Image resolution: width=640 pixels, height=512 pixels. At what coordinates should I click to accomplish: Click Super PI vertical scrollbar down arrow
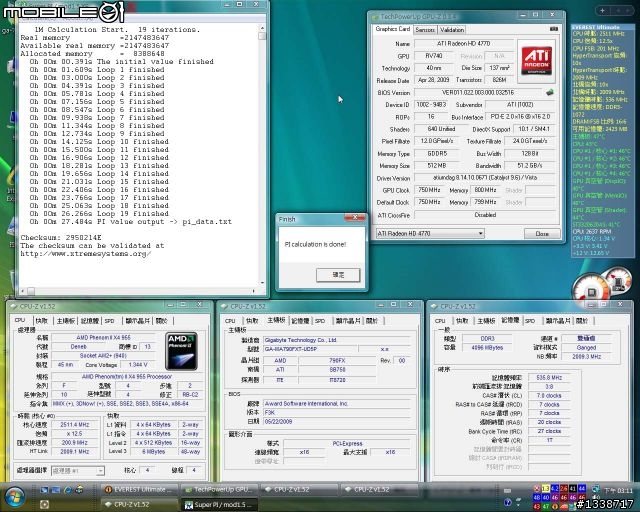(262, 283)
